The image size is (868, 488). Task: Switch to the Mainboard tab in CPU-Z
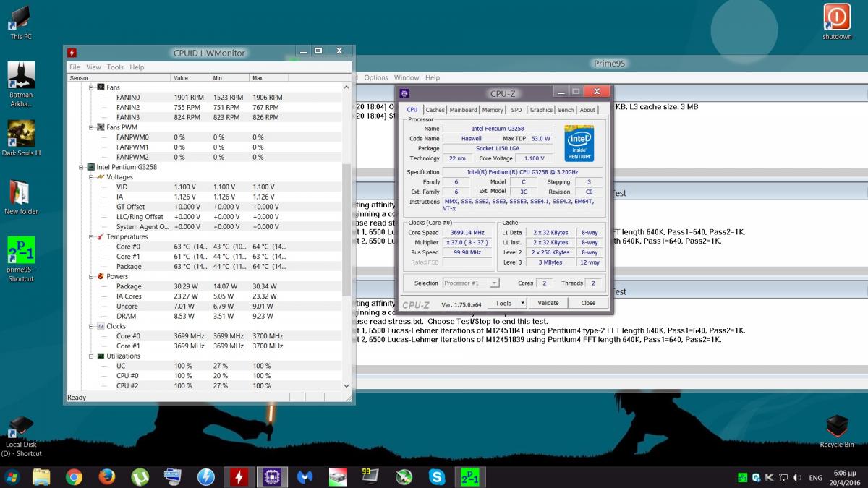click(463, 110)
